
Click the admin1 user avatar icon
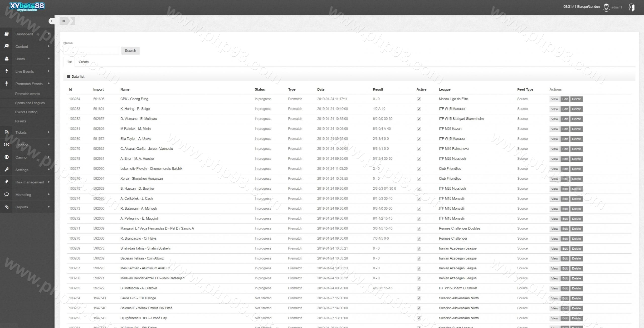click(606, 7)
